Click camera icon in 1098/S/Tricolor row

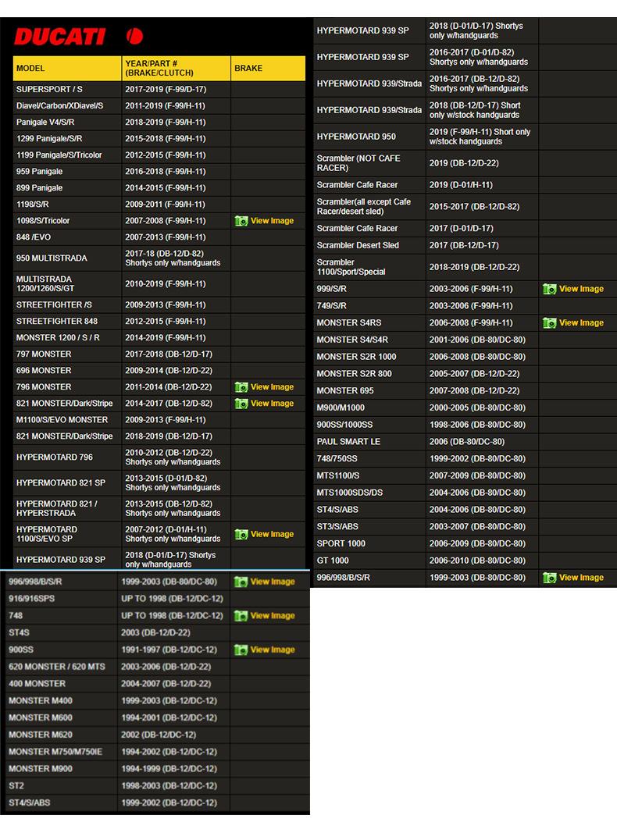[x=241, y=221]
